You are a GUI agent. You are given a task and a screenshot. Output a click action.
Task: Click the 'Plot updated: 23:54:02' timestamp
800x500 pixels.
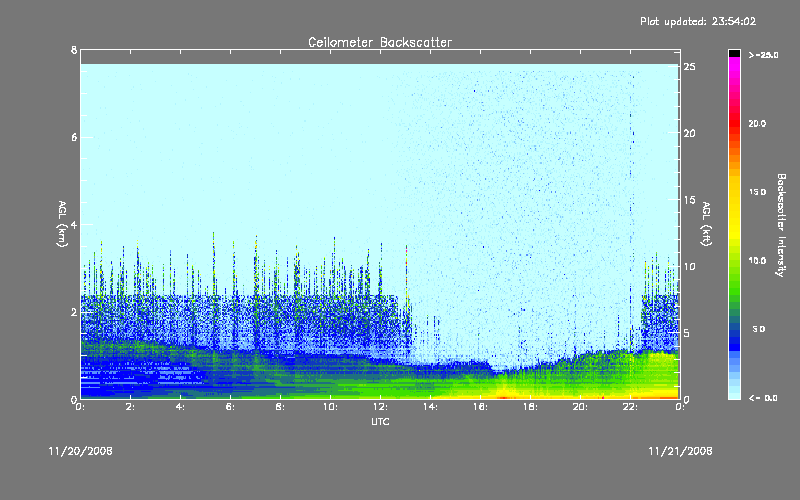[698, 21]
